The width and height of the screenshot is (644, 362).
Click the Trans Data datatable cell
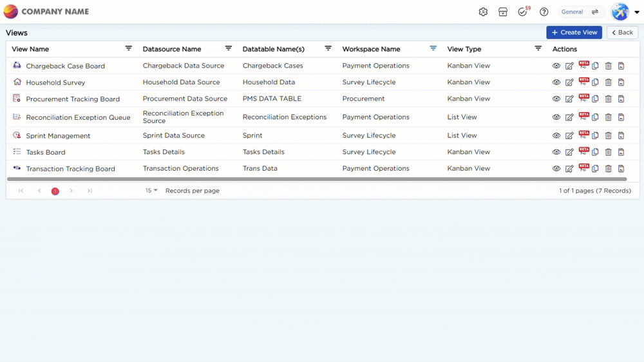point(260,169)
